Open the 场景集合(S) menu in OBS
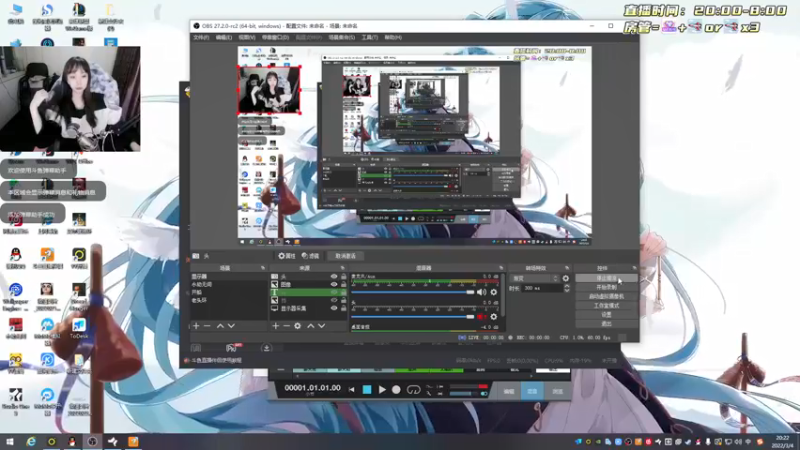Screen dimensions: 800x450 coord(342,38)
